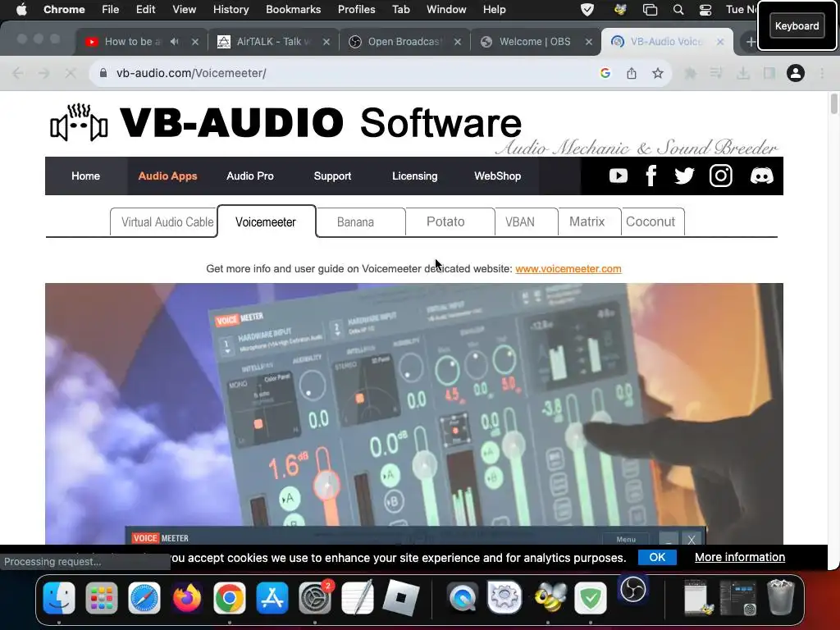Open the VB-Audio YouTube channel icon

click(619, 176)
